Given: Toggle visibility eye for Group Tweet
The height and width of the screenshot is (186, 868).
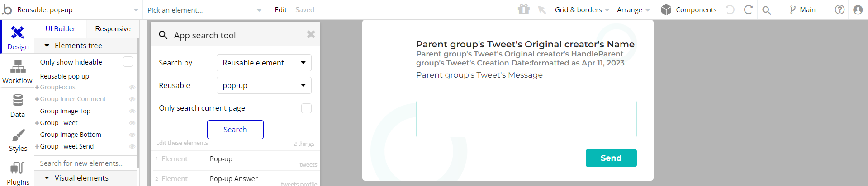Looking at the screenshot, I should [x=132, y=123].
